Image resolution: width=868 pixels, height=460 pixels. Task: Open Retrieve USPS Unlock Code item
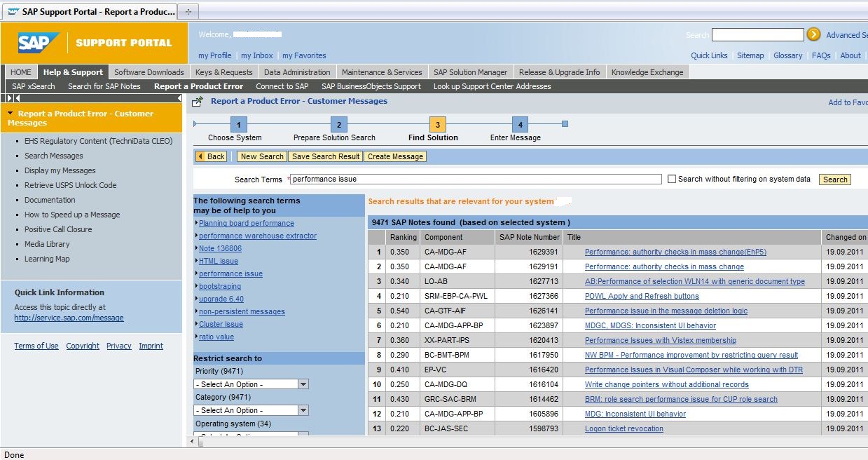coord(71,185)
